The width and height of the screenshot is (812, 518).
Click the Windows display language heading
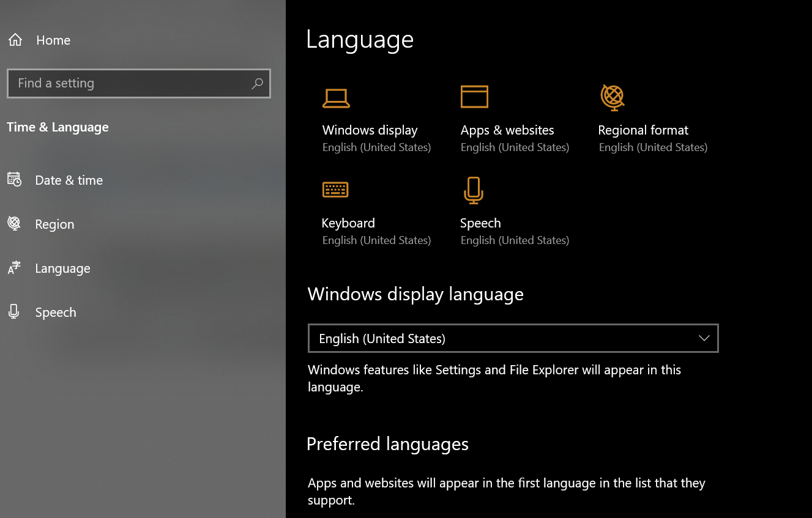[415, 294]
